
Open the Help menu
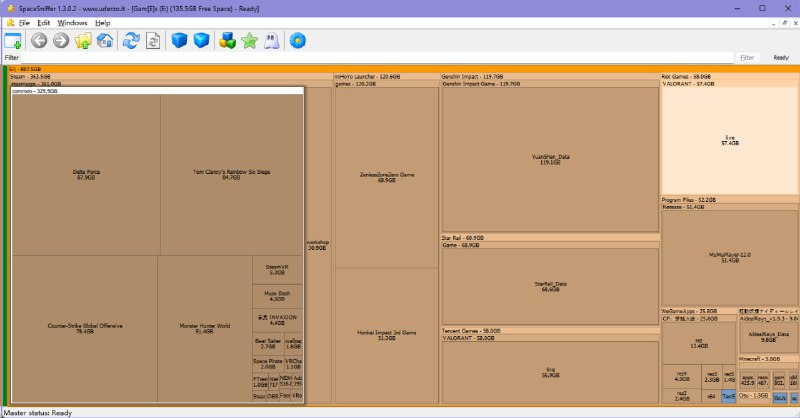click(103, 22)
